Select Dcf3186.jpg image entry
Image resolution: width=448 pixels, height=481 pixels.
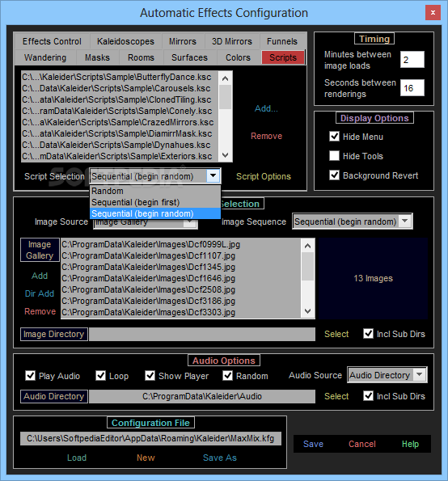pyautogui.click(x=181, y=301)
